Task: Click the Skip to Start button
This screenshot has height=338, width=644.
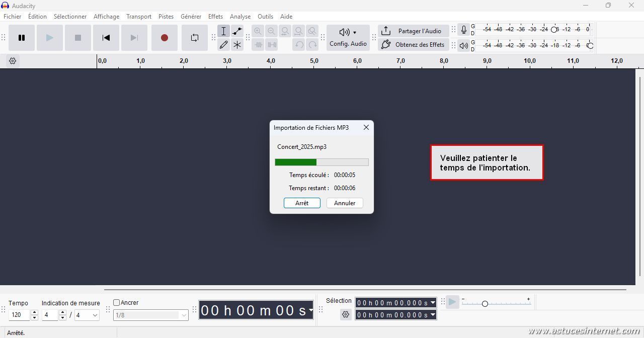Action: click(x=106, y=38)
